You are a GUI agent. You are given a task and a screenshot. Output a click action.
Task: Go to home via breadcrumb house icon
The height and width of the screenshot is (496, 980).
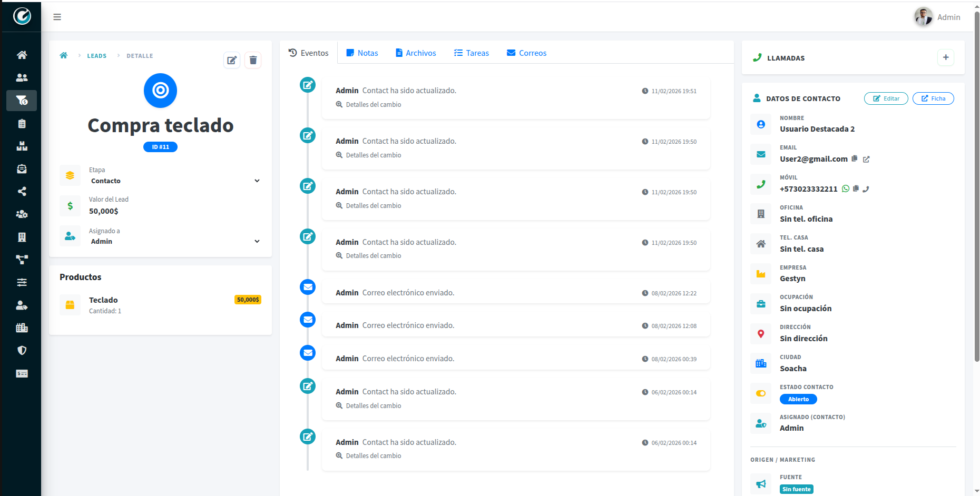click(x=64, y=55)
